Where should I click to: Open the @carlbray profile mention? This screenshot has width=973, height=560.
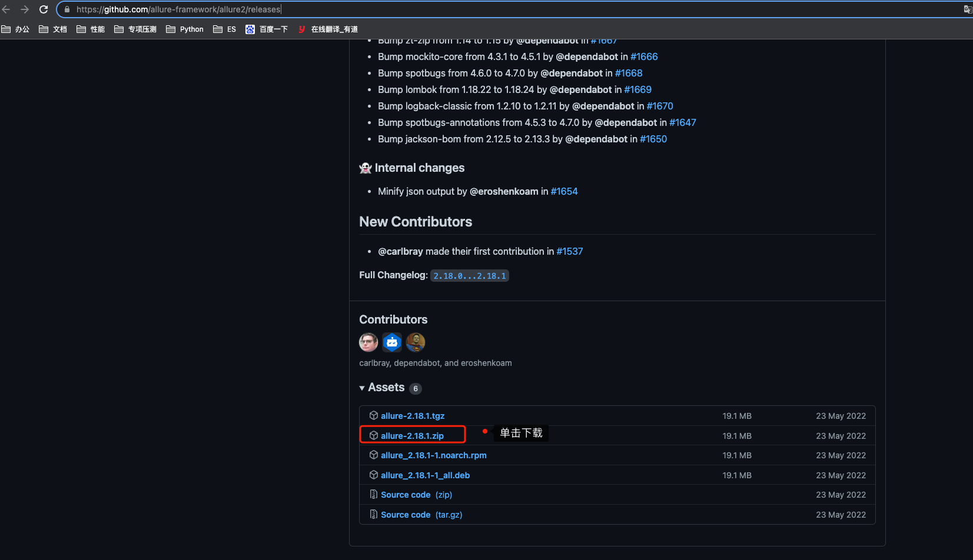[x=400, y=251]
